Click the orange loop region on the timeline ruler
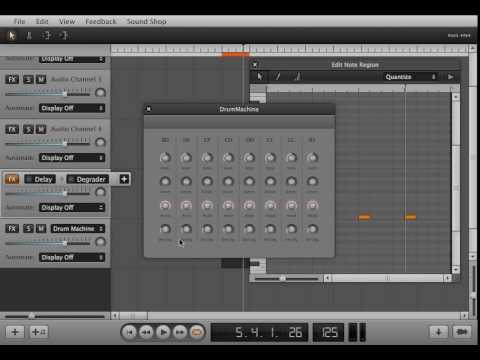 pyautogui.click(x=235, y=54)
